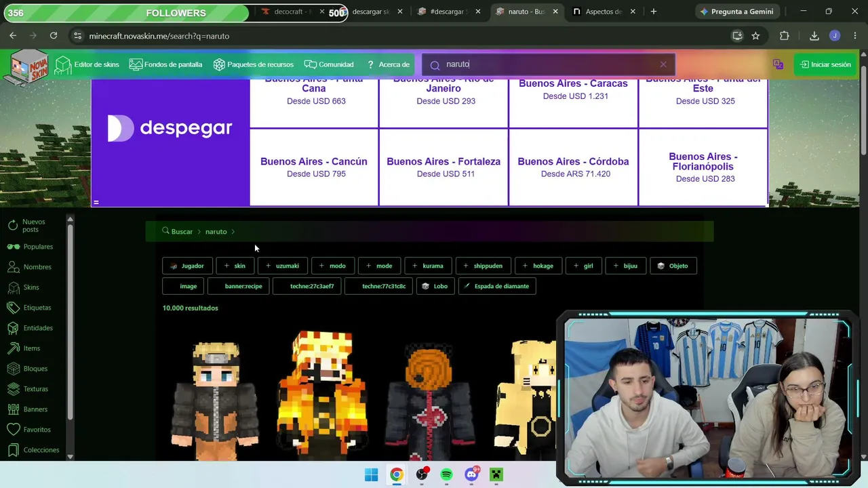Open a new browser tab

pos(654,12)
